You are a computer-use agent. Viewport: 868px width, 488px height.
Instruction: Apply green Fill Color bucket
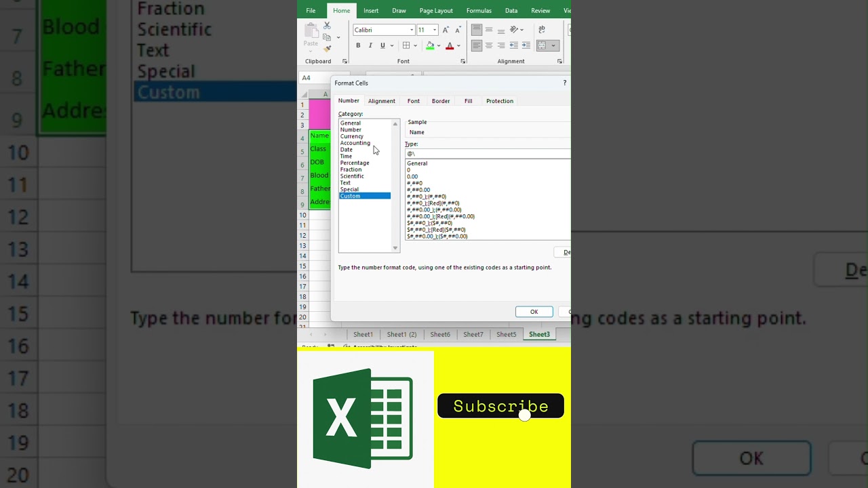(430, 46)
